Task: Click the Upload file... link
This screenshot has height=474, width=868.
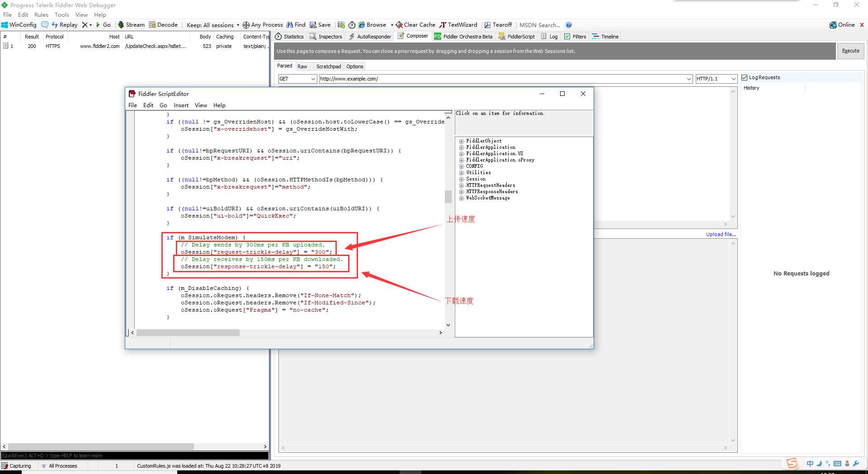Action: pyautogui.click(x=721, y=234)
